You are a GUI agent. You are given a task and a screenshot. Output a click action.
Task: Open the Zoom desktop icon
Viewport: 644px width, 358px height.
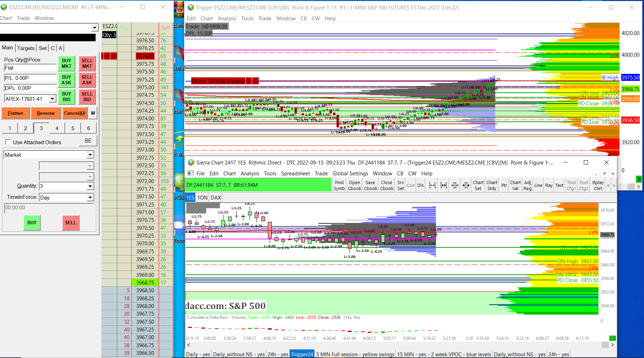point(179,226)
